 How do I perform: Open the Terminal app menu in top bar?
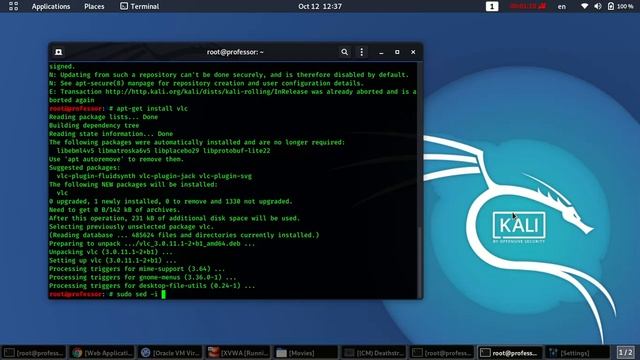click(x=140, y=7)
